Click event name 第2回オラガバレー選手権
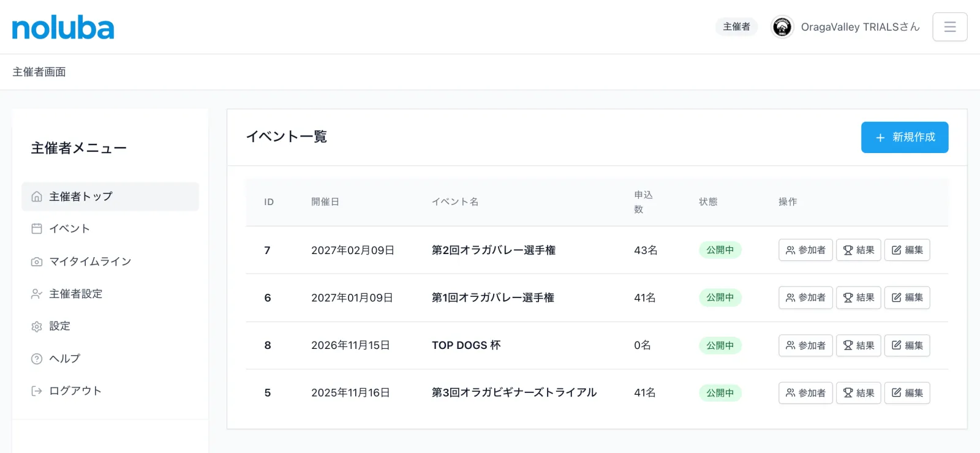Viewport: 980px width, 453px height. click(494, 250)
